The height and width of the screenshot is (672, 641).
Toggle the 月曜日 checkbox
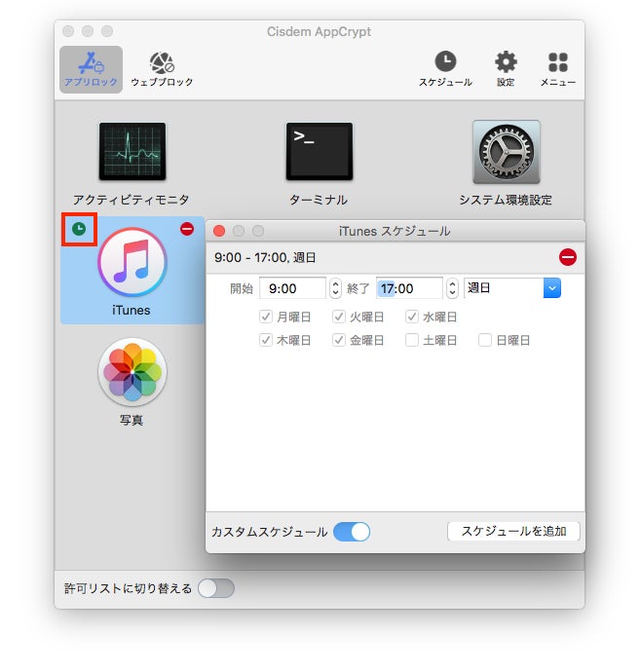[266, 317]
